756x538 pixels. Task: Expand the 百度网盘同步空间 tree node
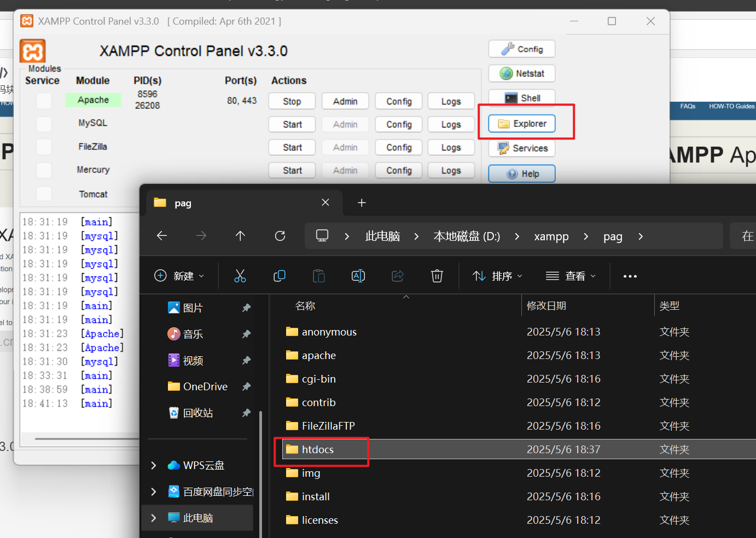pos(154,491)
